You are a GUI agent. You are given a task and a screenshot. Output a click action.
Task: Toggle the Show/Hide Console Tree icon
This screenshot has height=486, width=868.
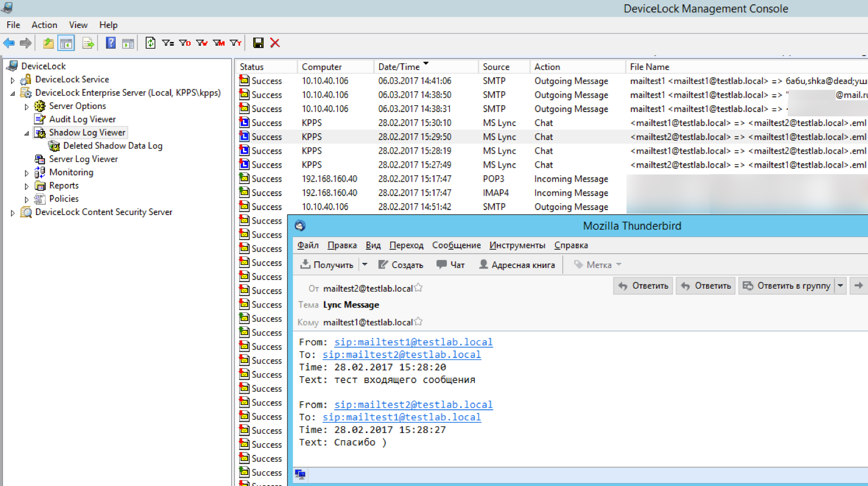(x=66, y=43)
